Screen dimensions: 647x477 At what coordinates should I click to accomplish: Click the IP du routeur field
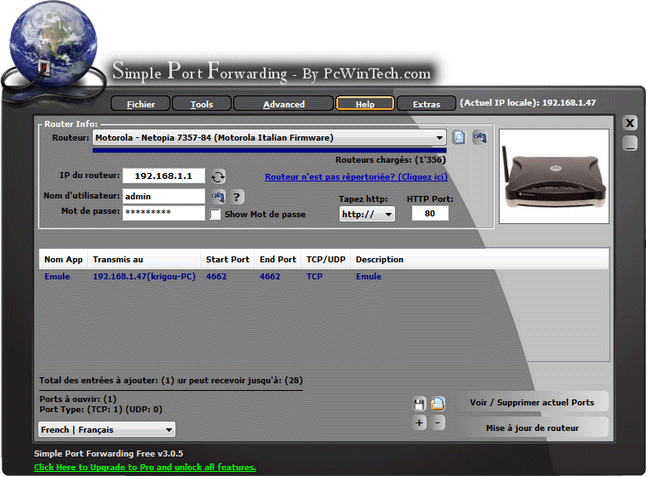[x=164, y=176]
